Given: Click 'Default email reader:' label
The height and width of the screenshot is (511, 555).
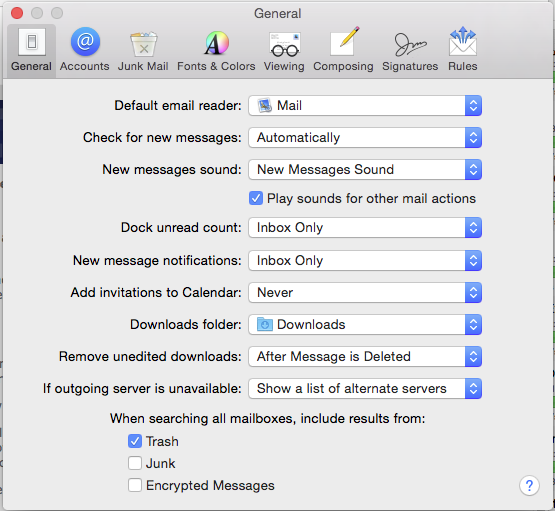Looking at the screenshot, I should [x=178, y=105].
